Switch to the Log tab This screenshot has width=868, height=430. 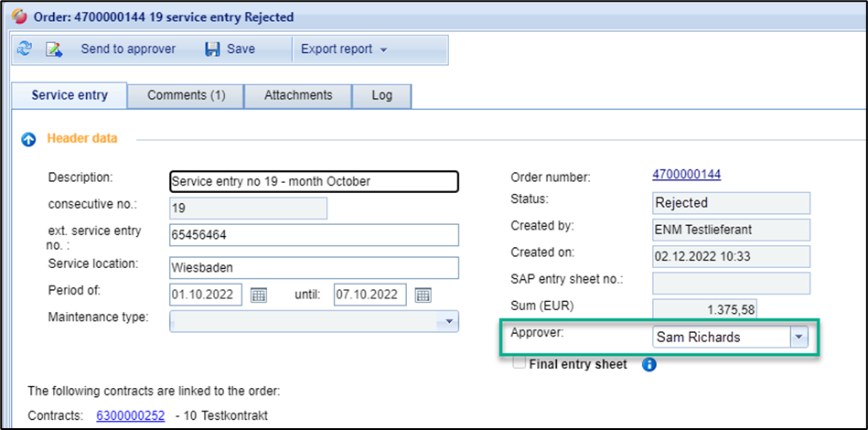pyautogui.click(x=382, y=95)
